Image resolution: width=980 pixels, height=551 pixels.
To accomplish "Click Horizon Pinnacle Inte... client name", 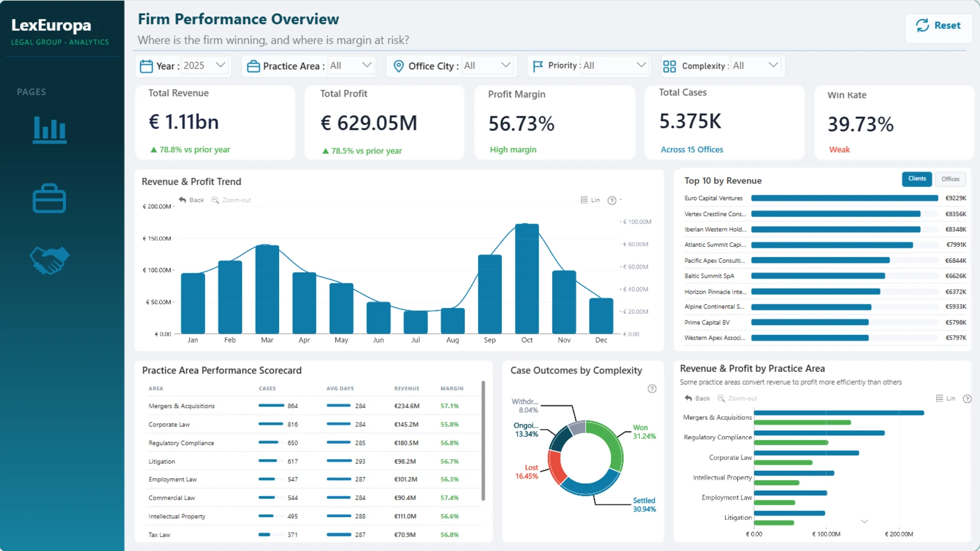I will (716, 292).
